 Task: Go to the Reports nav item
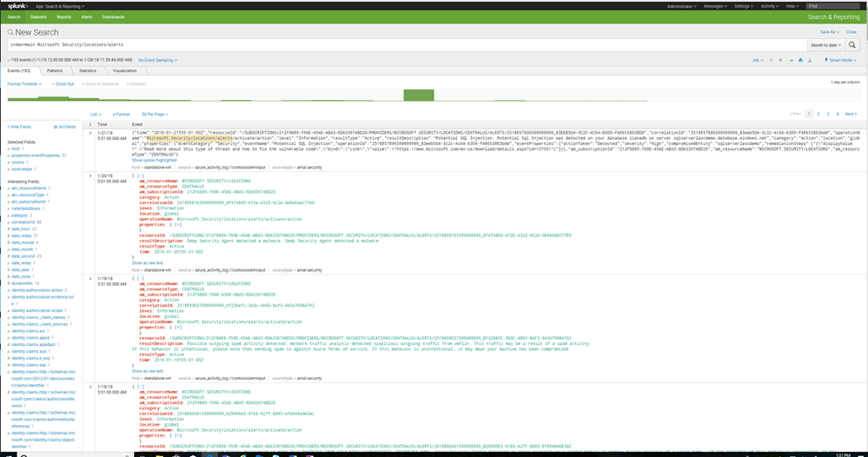[63, 17]
